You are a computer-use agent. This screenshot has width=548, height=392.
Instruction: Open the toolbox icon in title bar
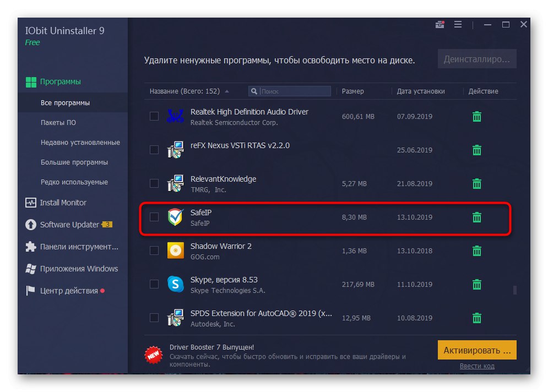pyautogui.click(x=440, y=24)
